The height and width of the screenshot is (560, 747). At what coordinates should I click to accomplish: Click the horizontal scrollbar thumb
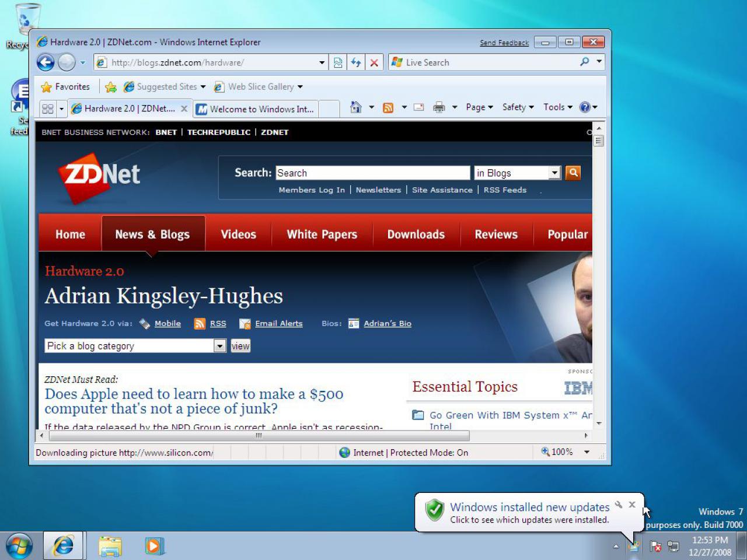click(259, 436)
